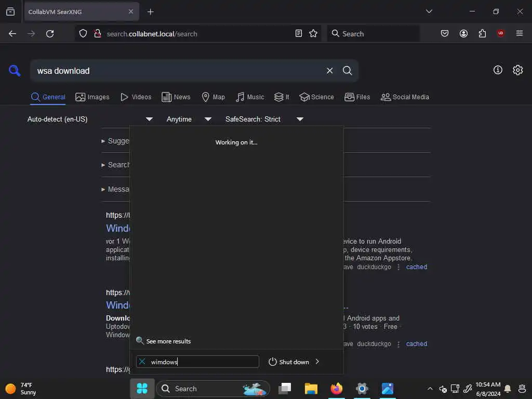
Task: Switch to Science category
Action: [316, 97]
